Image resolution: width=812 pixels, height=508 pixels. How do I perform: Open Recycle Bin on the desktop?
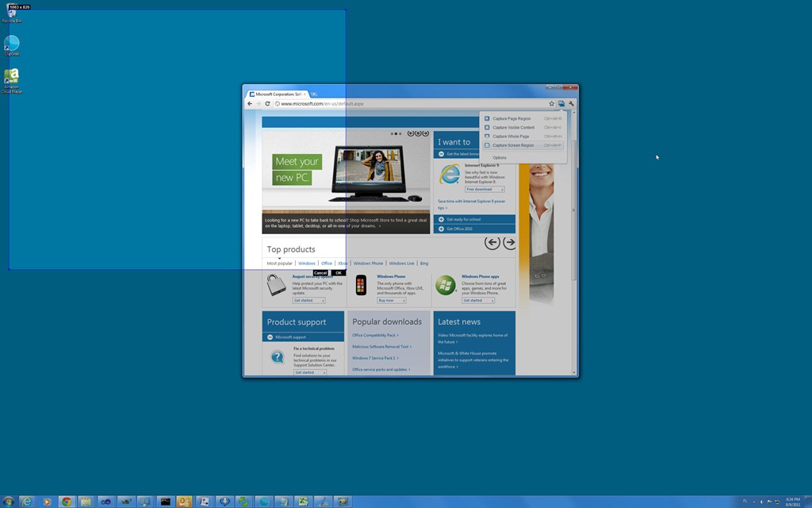pyautogui.click(x=12, y=14)
